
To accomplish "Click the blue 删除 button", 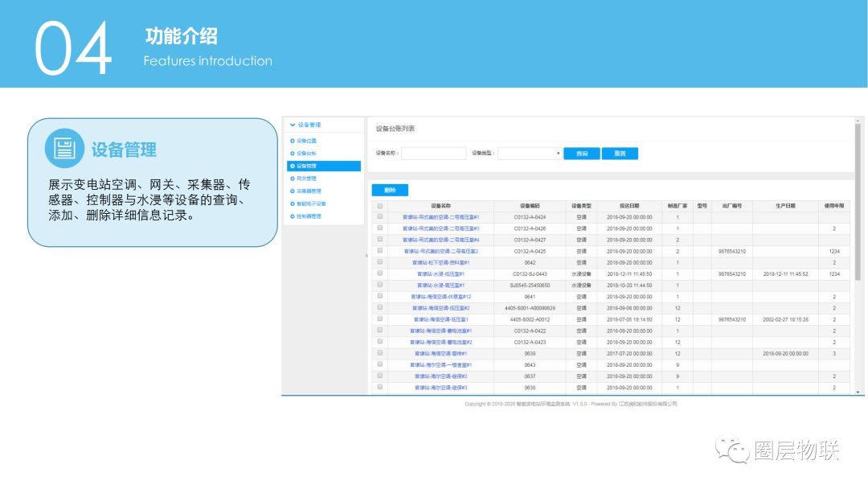I will (390, 190).
